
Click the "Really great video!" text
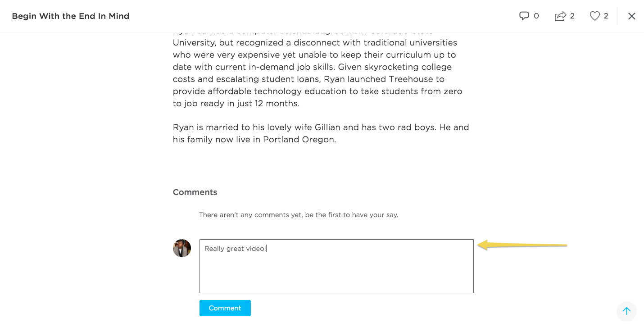tap(235, 249)
